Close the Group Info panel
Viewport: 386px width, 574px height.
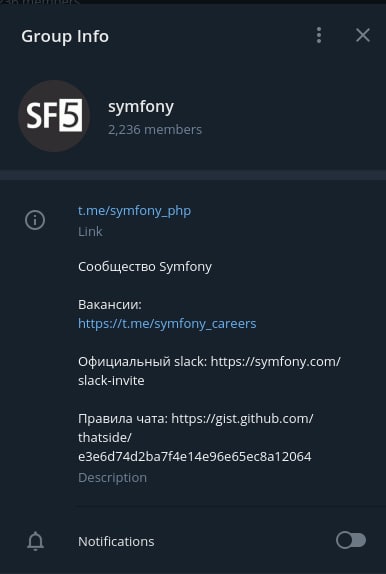pos(363,36)
